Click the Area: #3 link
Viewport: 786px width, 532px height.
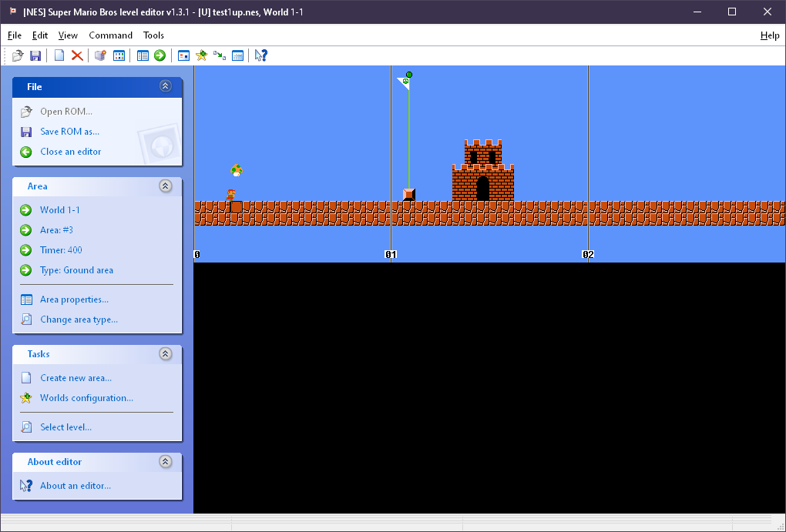pyautogui.click(x=57, y=230)
